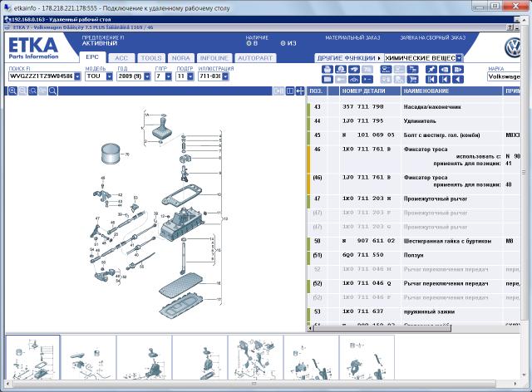Switch to the AUTOPART tab

(255, 58)
